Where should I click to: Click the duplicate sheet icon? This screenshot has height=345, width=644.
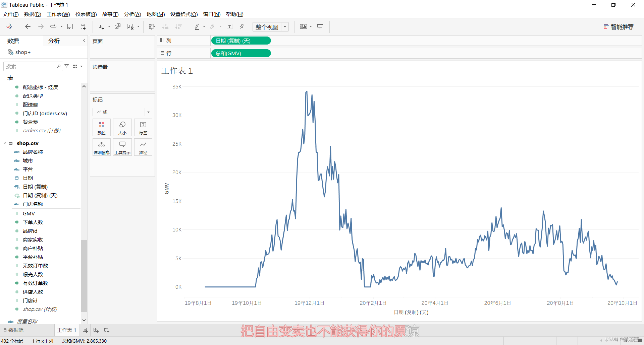pos(117,26)
